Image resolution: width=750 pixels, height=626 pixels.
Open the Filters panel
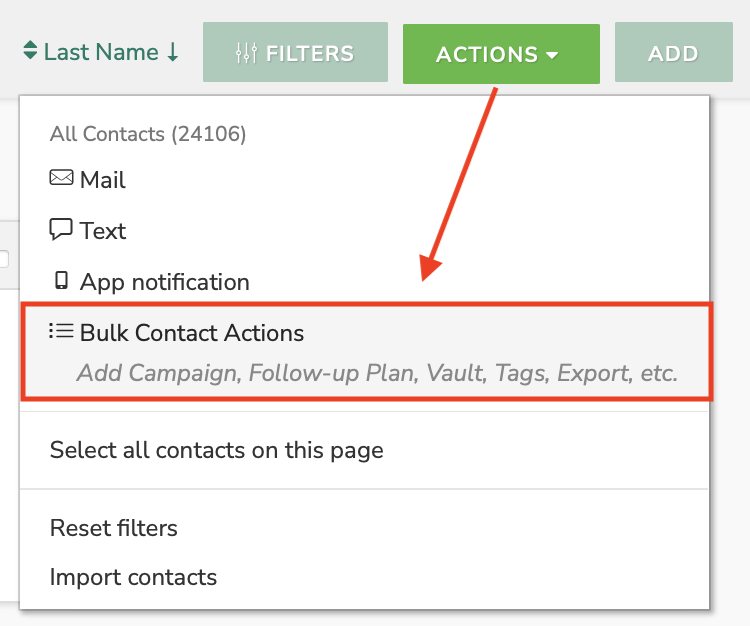click(295, 52)
